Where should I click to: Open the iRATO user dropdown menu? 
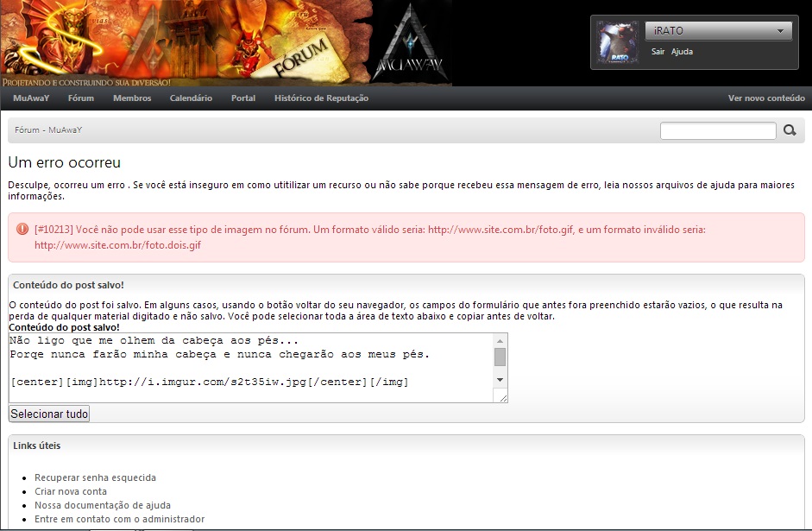718,31
